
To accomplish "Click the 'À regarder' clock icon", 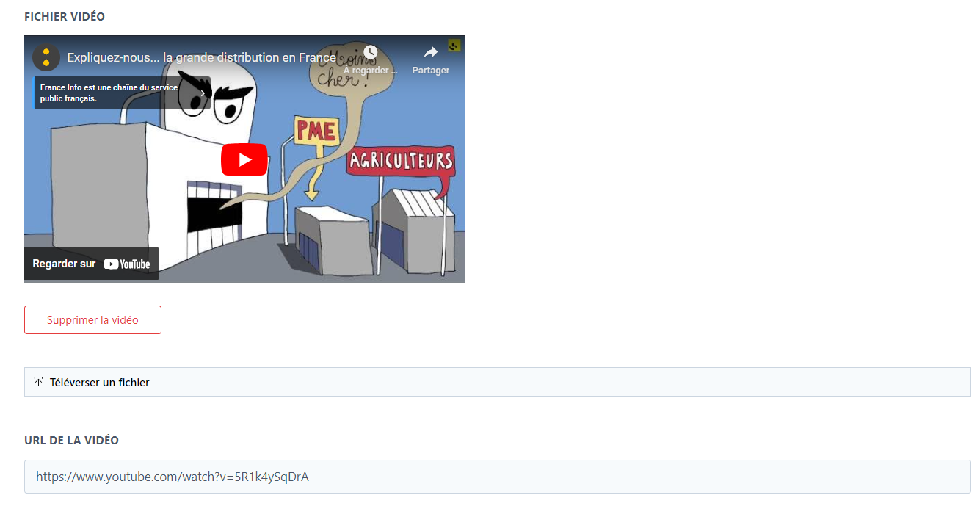I will [x=371, y=52].
